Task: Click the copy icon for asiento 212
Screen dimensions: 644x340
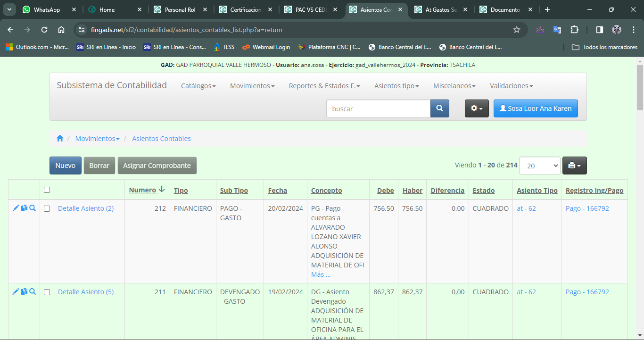Action: click(x=24, y=208)
